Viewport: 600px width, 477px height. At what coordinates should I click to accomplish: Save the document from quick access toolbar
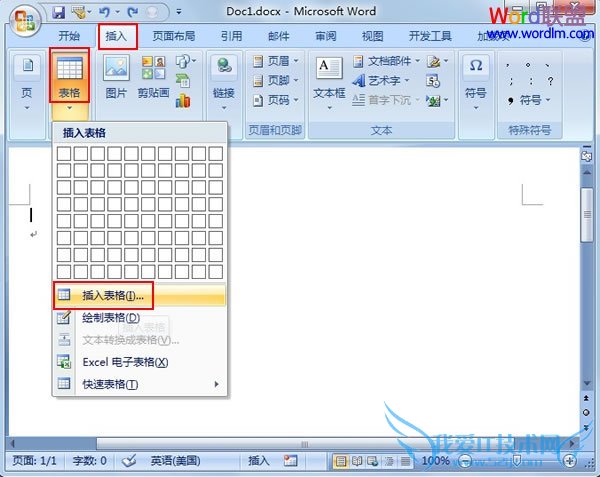pyautogui.click(x=59, y=12)
